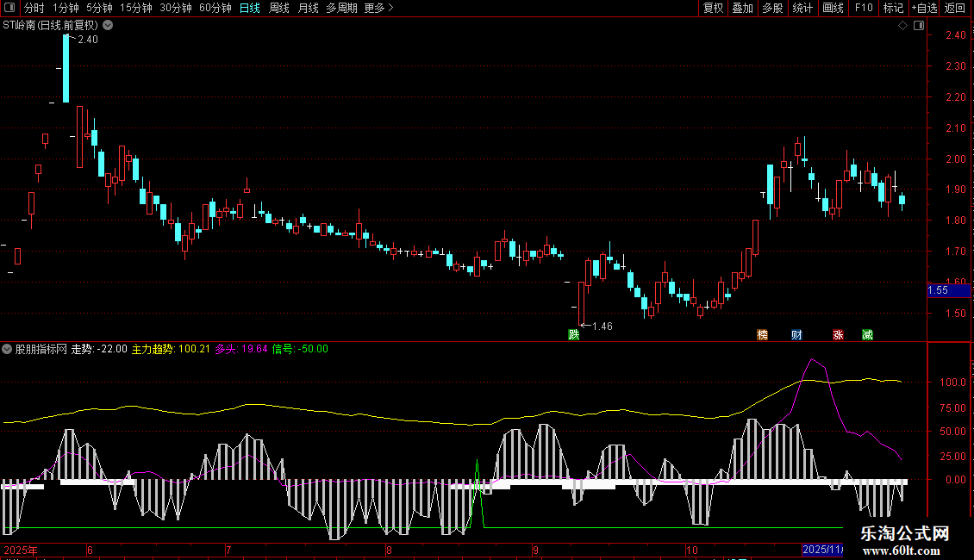974x560 pixels.
Task: Click the 走势: -22.00 value
Action: point(99,349)
